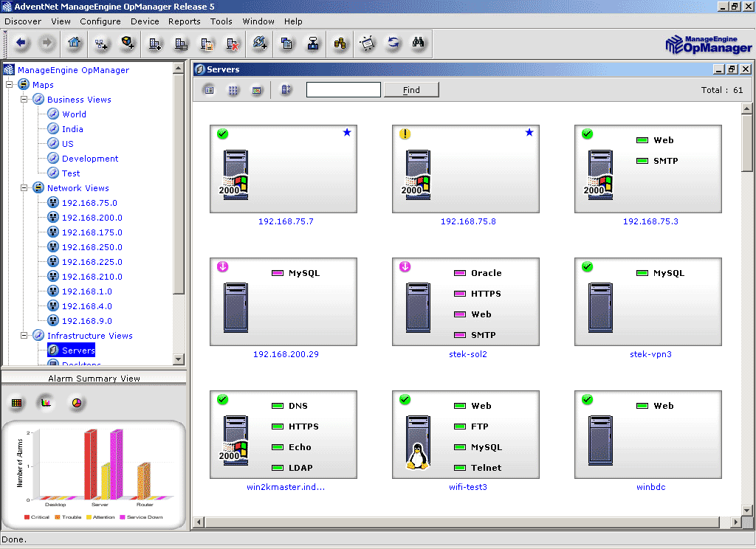Click the monitor screen toolbar icon

[367, 44]
